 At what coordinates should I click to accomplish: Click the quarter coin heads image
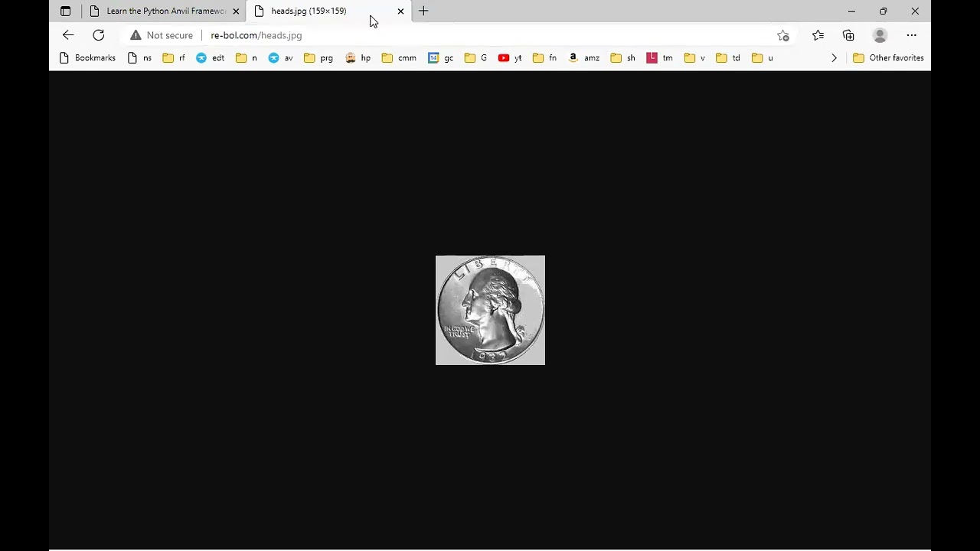point(490,310)
